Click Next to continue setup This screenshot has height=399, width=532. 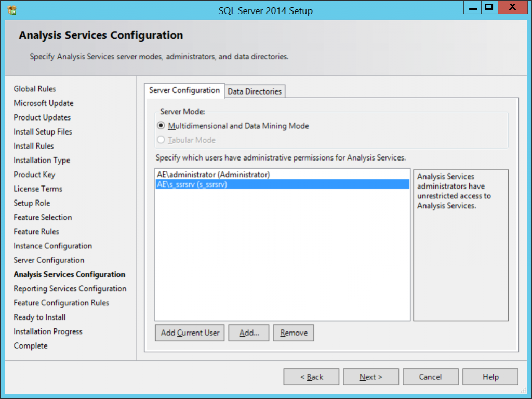click(x=370, y=377)
